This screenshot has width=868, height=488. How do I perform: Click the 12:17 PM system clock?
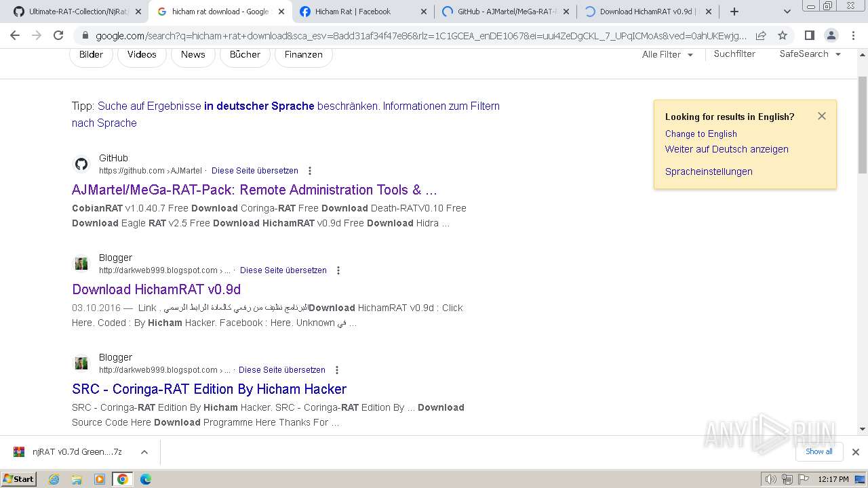click(833, 479)
